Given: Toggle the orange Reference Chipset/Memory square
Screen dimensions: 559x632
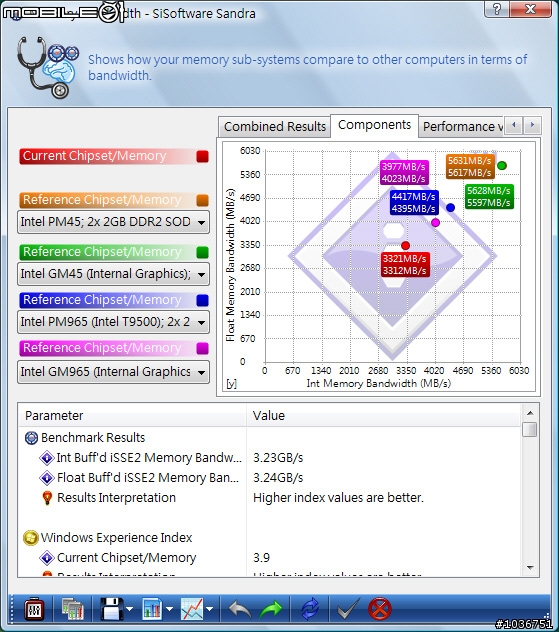Looking at the screenshot, I should (202, 200).
